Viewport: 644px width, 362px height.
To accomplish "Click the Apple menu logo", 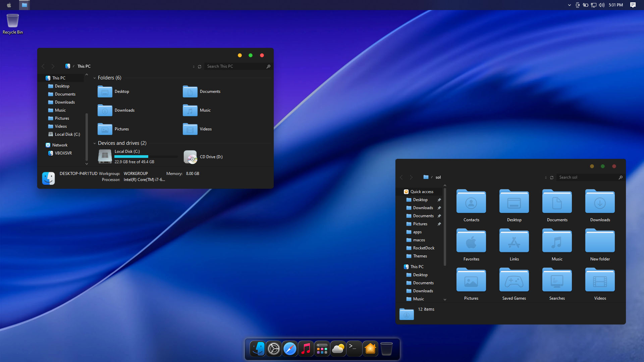I will (9, 5).
